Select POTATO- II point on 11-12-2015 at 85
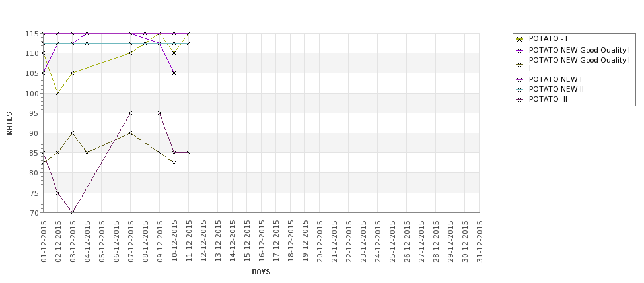Image resolution: width=644 pixels, height=283 pixels. [x=188, y=152]
